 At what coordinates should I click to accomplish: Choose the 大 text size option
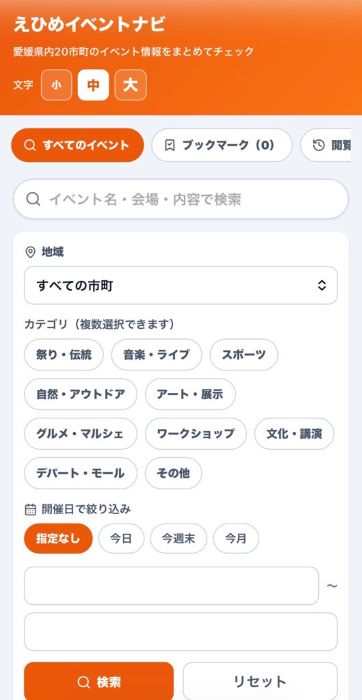coord(130,85)
